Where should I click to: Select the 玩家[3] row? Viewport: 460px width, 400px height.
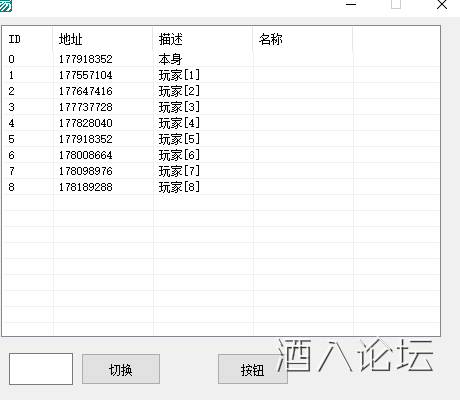pos(221,107)
